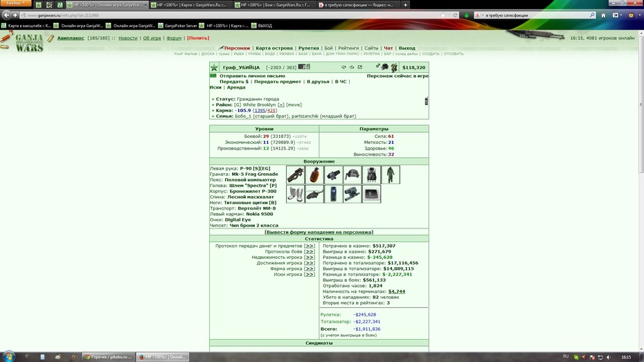
Task: Open battle protocols with its [>>] link
Action: (310, 251)
